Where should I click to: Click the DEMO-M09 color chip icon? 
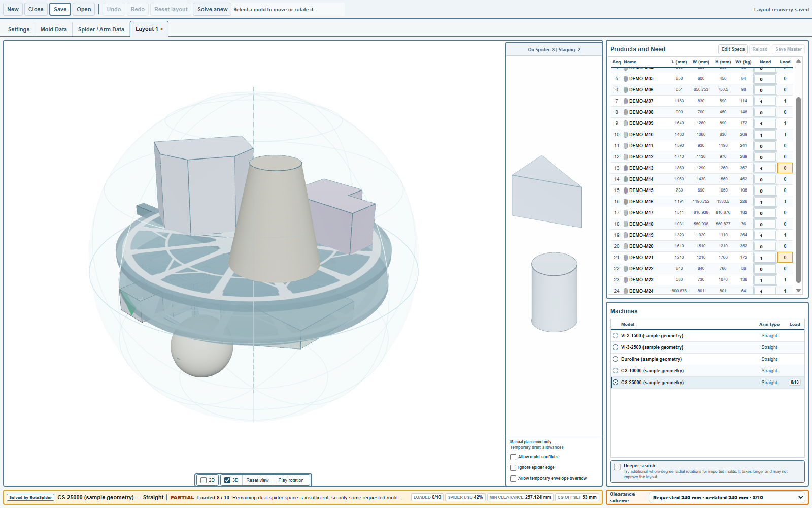(x=626, y=123)
